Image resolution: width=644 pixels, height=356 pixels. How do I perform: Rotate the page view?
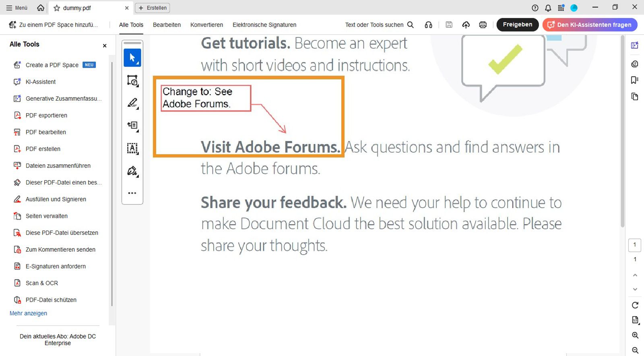click(x=635, y=305)
